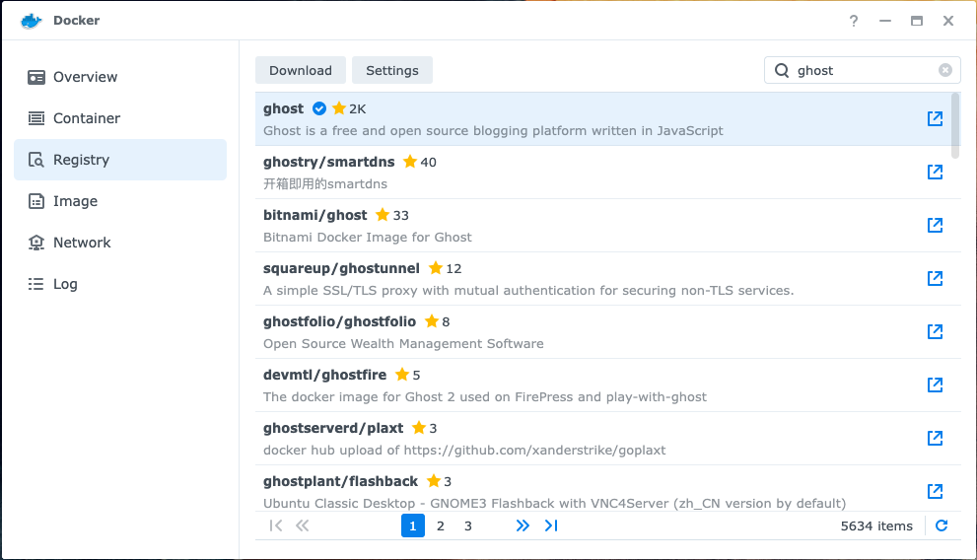Open the Log section

click(x=120, y=284)
